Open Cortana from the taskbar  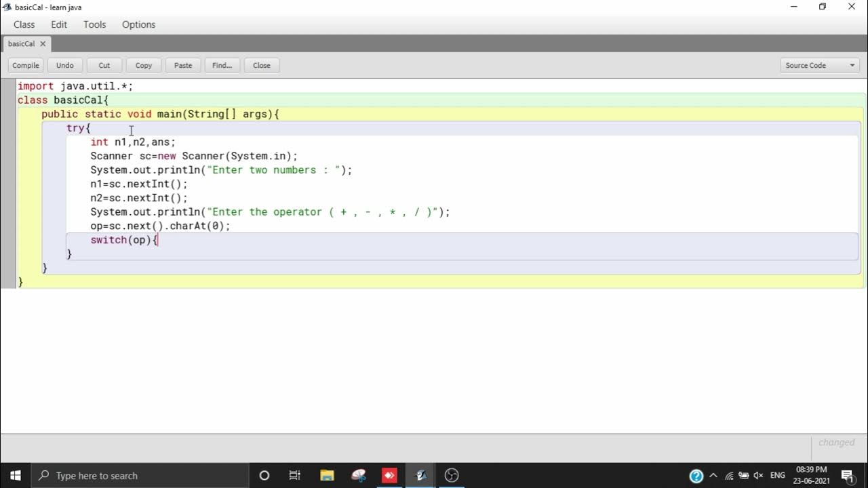coord(264,475)
